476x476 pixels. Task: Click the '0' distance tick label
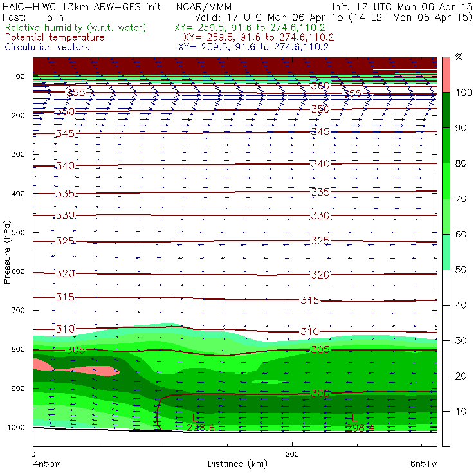pos(33,454)
